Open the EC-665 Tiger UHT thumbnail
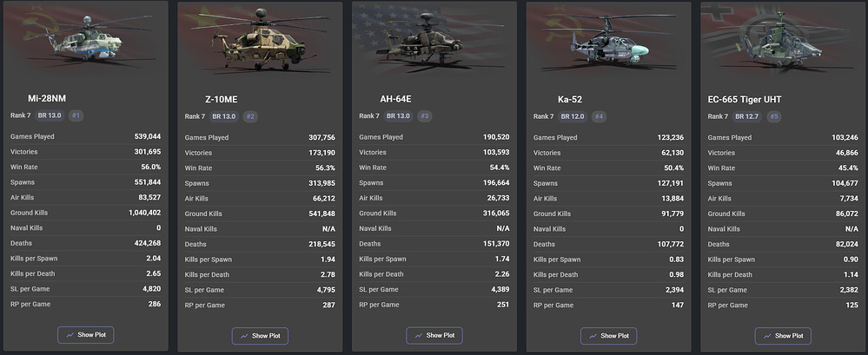The height and width of the screenshot is (355, 868). [x=783, y=39]
